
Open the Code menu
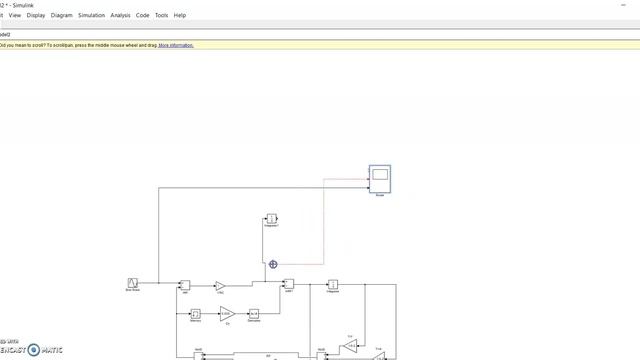click(142, 15)
